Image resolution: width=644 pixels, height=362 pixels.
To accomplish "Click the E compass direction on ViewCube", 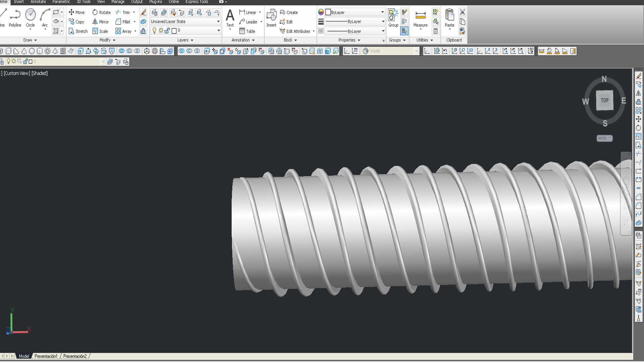I will point(624,101).
